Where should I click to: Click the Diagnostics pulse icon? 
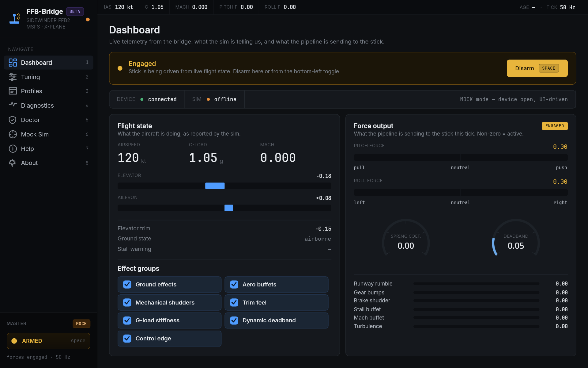(x=13, y=105)
